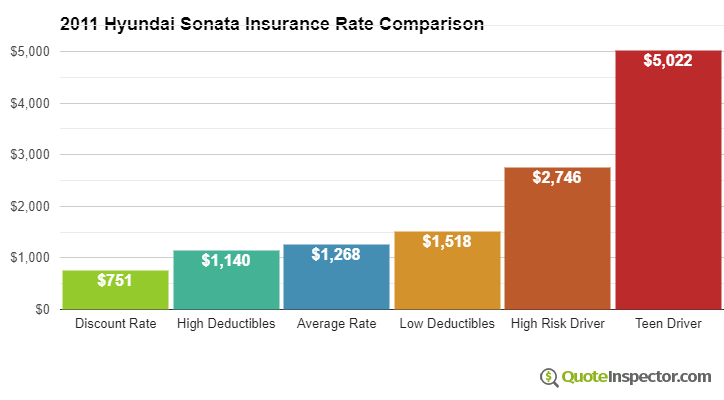Click the $0 y-axis tick label
The height and width of the screenshot is (400, 724).
pyautogui.click(x=42, y=309)
